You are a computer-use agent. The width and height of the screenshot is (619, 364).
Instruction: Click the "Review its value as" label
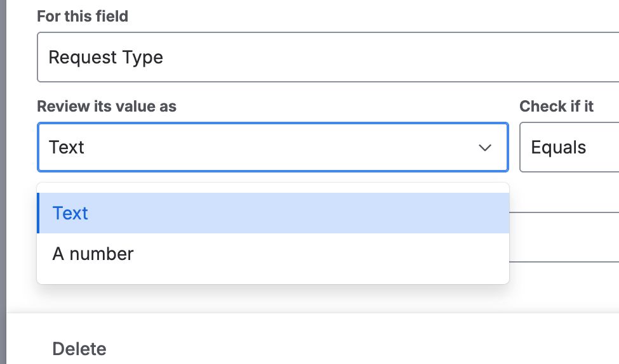pyautogui.click(x=107, y=107)
